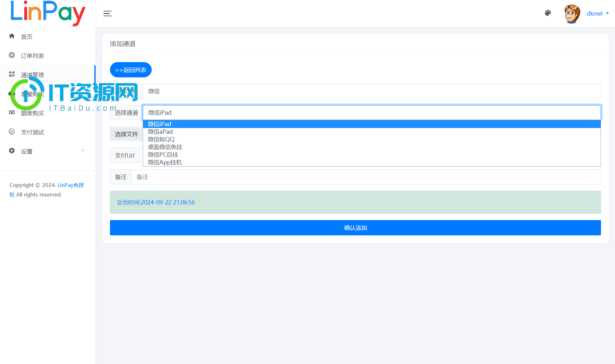Open the theme palette icon
This screenshot has height=364, width=615.
pyautogui.click(x=548, y=13)
